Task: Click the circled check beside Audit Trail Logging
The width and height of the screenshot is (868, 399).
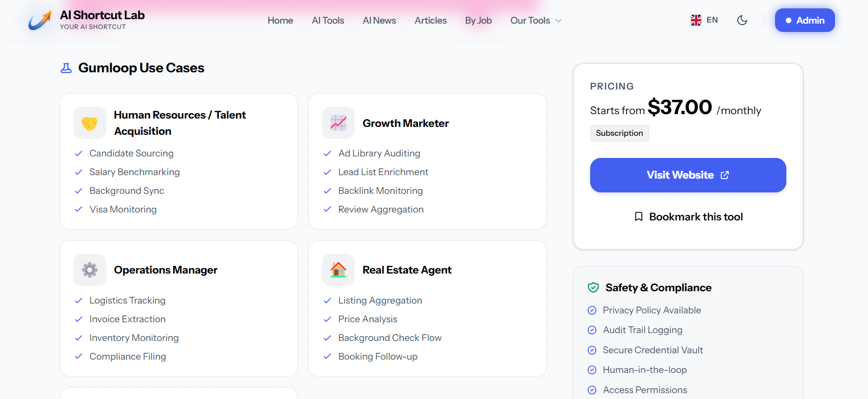Action: 592,330
